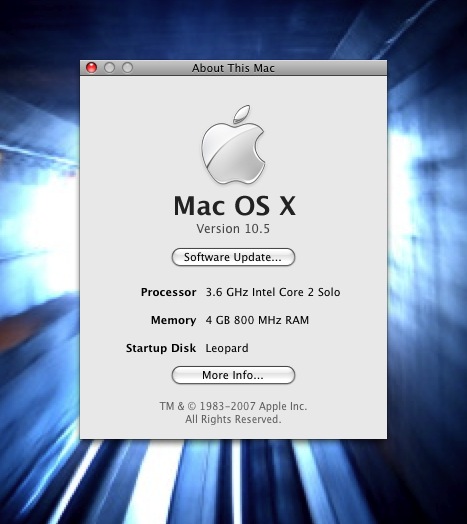Click the gray zoom button in title bar
This screenshot has height=524, width=467.
coord(127,68)
